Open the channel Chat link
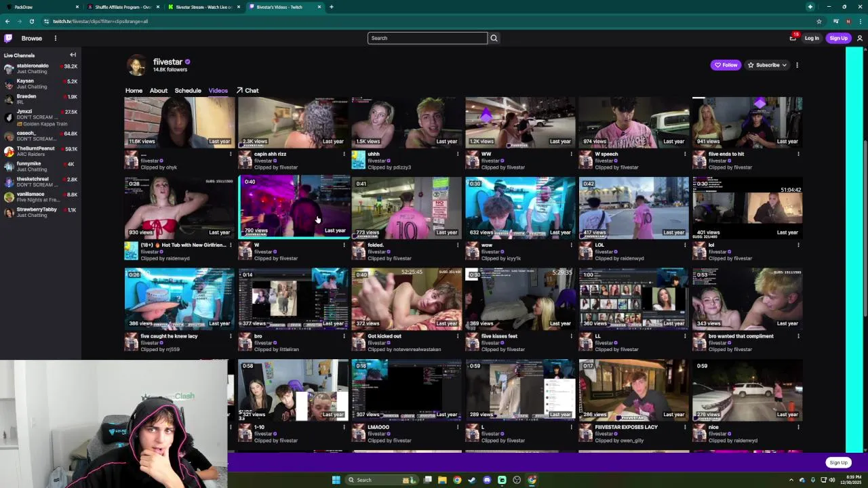The width and height of the screenshot is (868, 488). [x=248, y=91]
